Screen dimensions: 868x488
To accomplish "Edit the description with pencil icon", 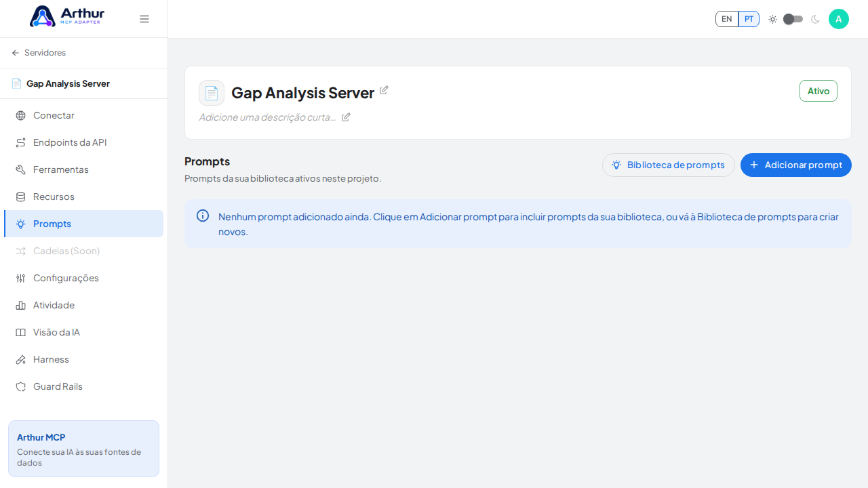I will pos(346,117).
